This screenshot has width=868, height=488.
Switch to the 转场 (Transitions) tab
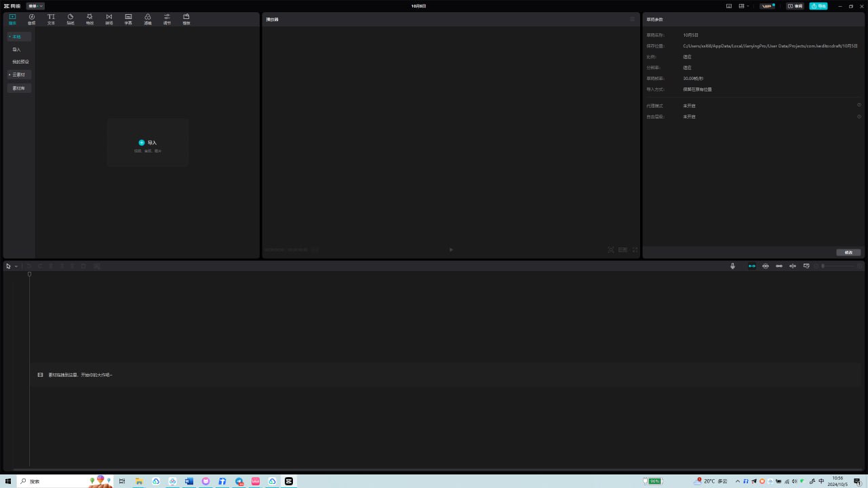click(x=108, y=19)
